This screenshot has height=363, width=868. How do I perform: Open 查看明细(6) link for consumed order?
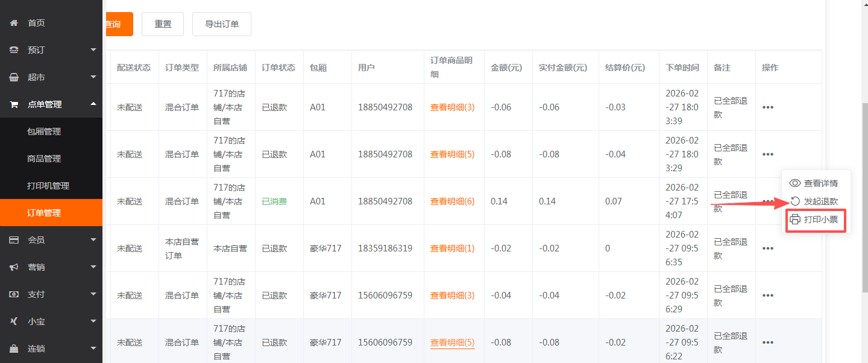452,201
